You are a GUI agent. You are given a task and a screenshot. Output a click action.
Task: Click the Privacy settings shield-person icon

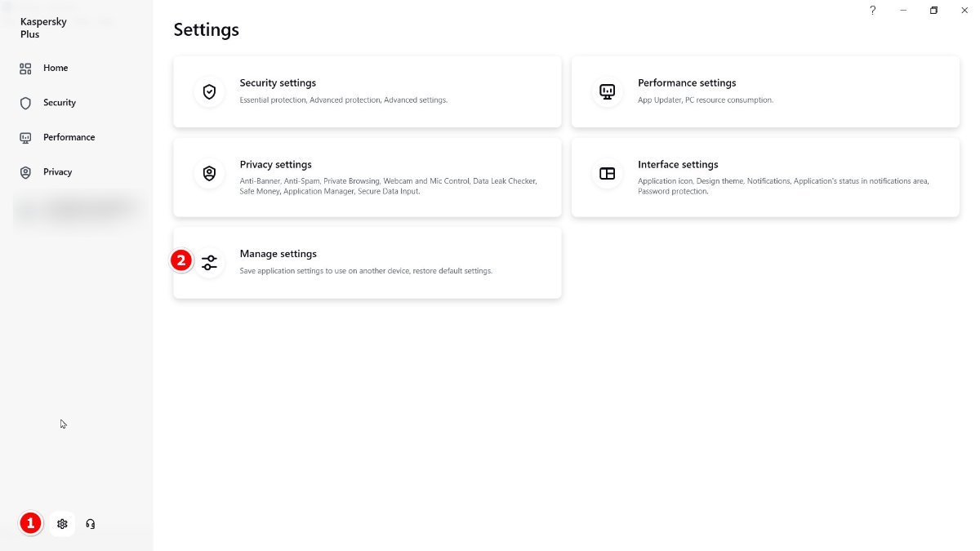tap(209, 173)
